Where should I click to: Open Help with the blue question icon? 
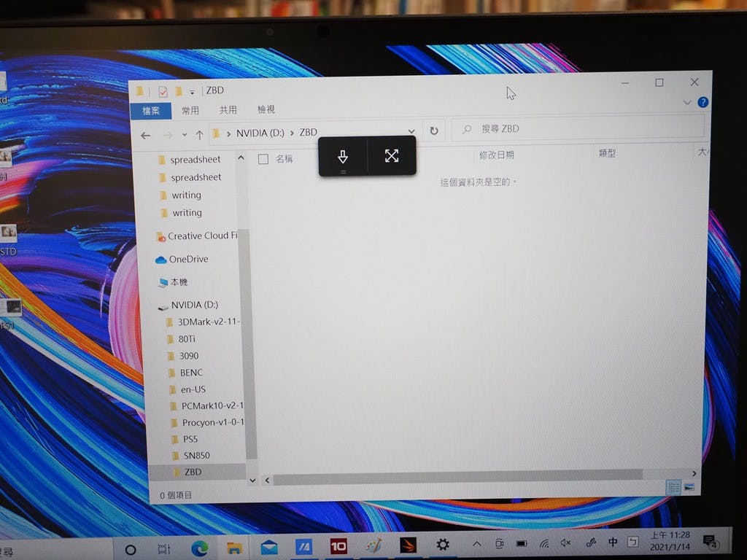pyautogui.click(x=703, y=102)
